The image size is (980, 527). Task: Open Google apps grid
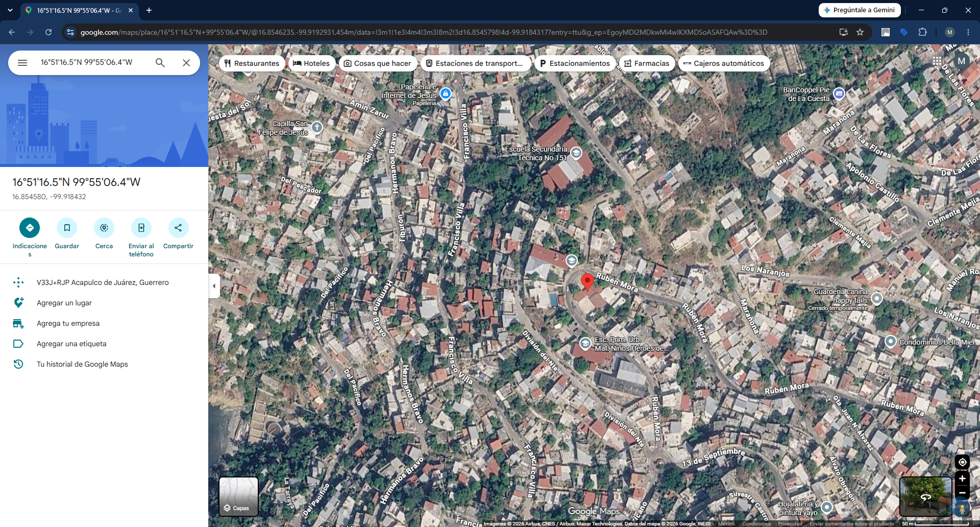pyautogui.click(x=937, y=61)
